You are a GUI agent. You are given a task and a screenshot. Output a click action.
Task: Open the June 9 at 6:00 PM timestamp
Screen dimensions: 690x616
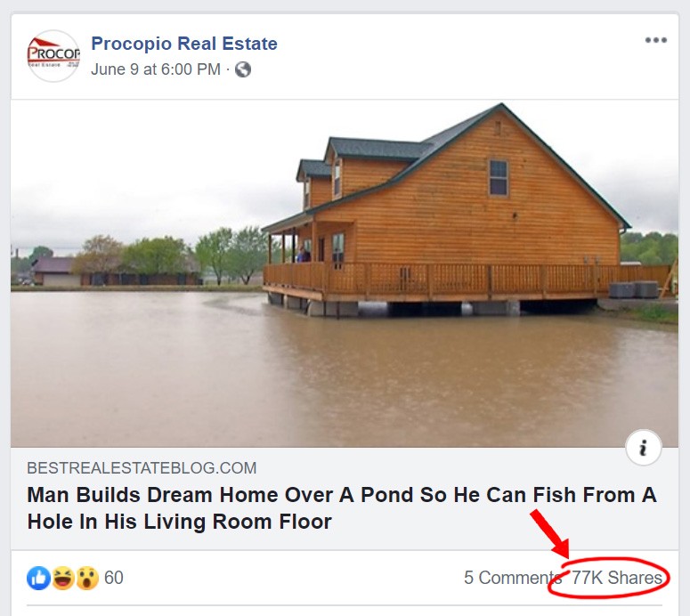[155, 69]
